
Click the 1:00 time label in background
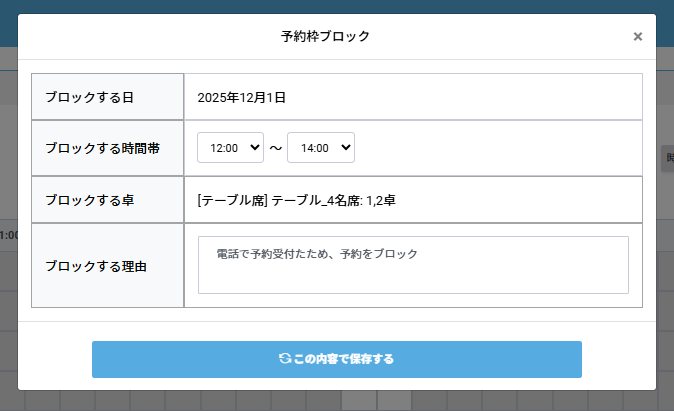pyautogui.click(x=9, y=235)
